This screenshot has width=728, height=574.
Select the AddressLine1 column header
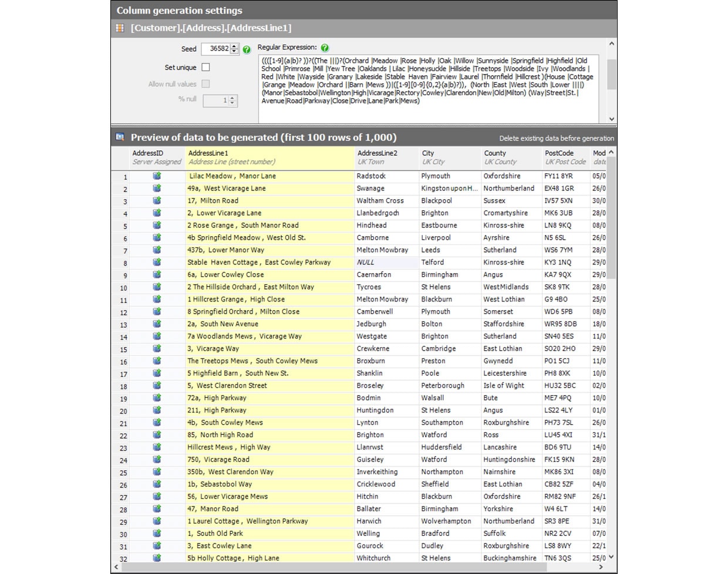point(270,157)
